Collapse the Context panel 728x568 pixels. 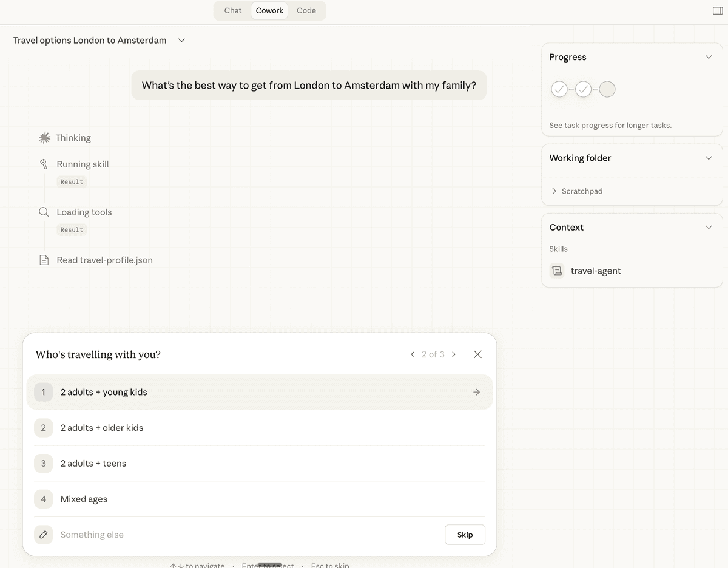coord(709,227)
